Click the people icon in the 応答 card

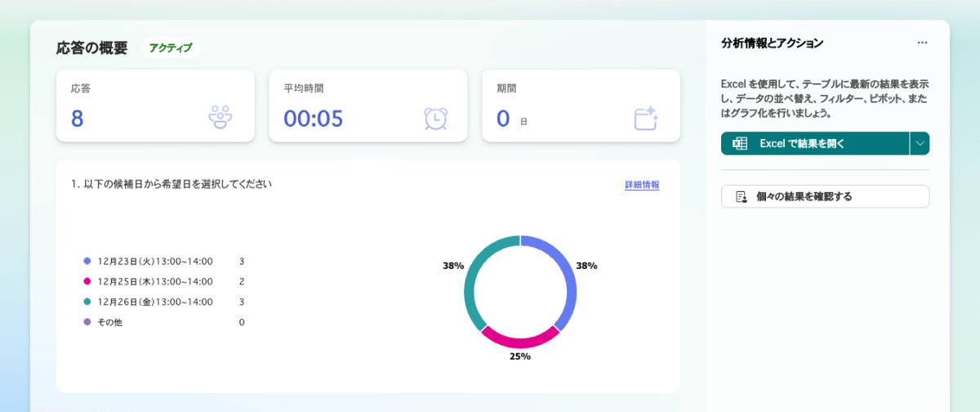click(x=221, y=119)
